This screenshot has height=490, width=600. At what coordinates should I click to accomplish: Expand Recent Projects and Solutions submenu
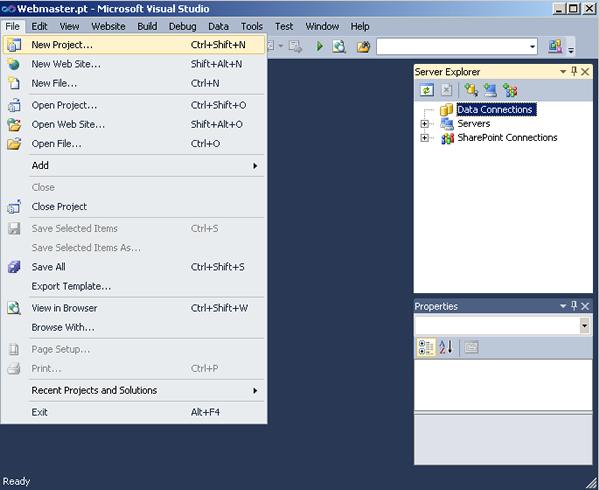click(x=134, y=391)
